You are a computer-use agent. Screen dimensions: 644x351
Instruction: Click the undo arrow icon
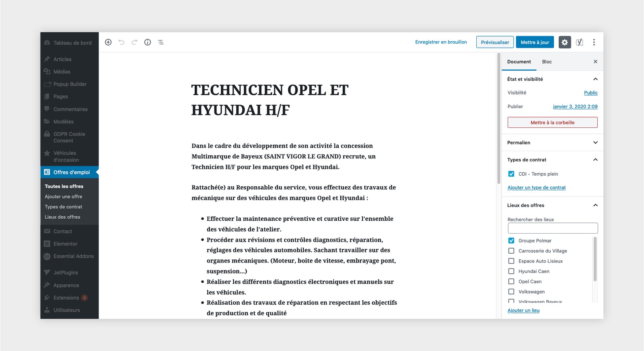[x=121, y=42]
